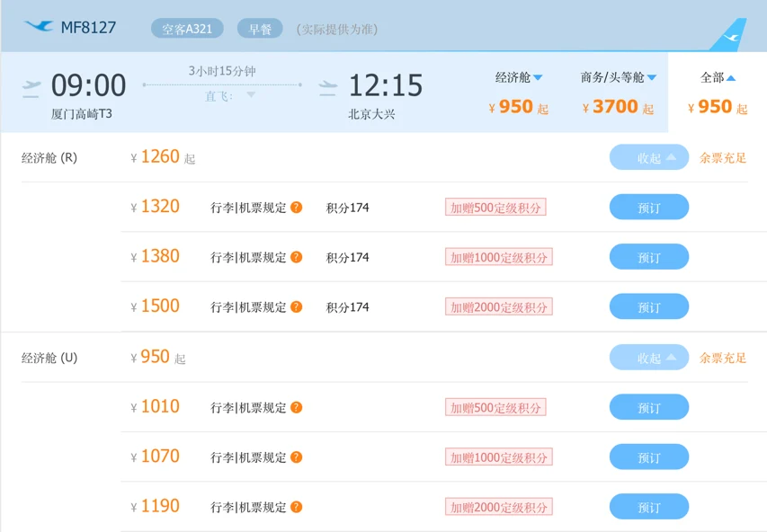This screenshot has width=767, height=532.
Task: Open 行李|机票规定 link in the ¥1070 row
Action: (248, 457)
